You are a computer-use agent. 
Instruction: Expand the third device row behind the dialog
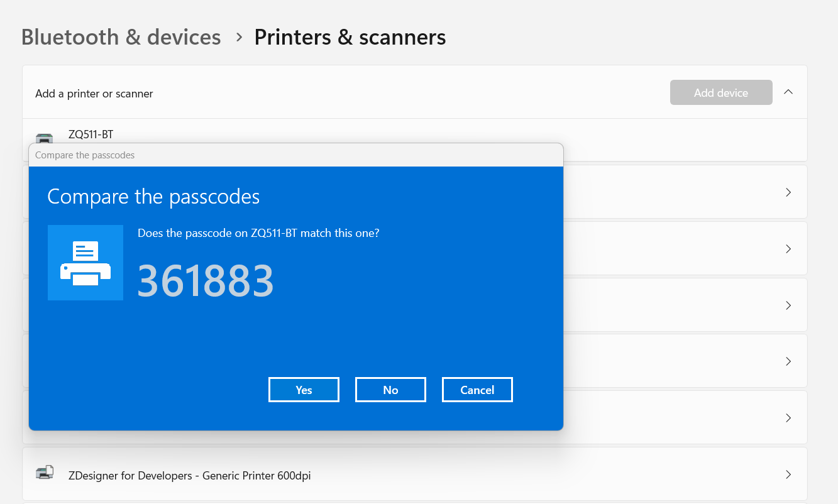click(x=788, y=305)
